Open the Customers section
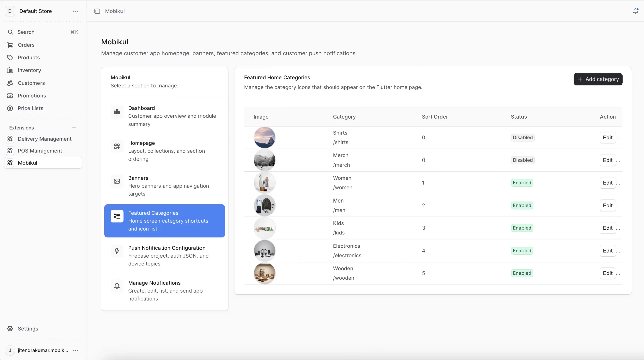This screenshot has width=644, height=360. [x=43, y=83]
